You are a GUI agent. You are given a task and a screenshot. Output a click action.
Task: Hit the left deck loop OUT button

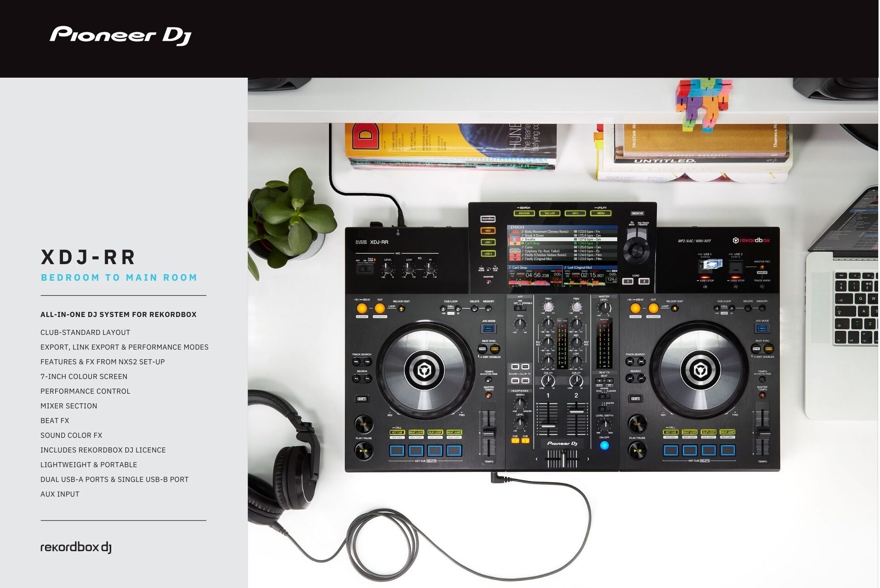[380, 308]
